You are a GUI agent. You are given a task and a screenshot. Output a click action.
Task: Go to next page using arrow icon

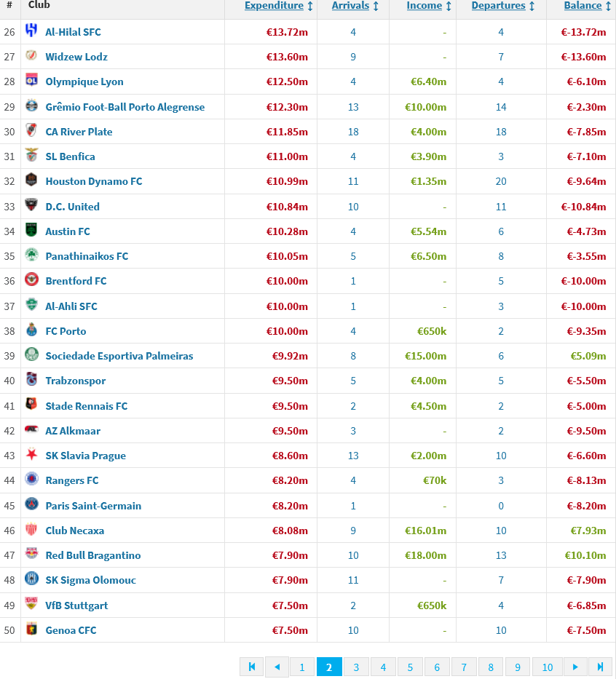[574, 667]
